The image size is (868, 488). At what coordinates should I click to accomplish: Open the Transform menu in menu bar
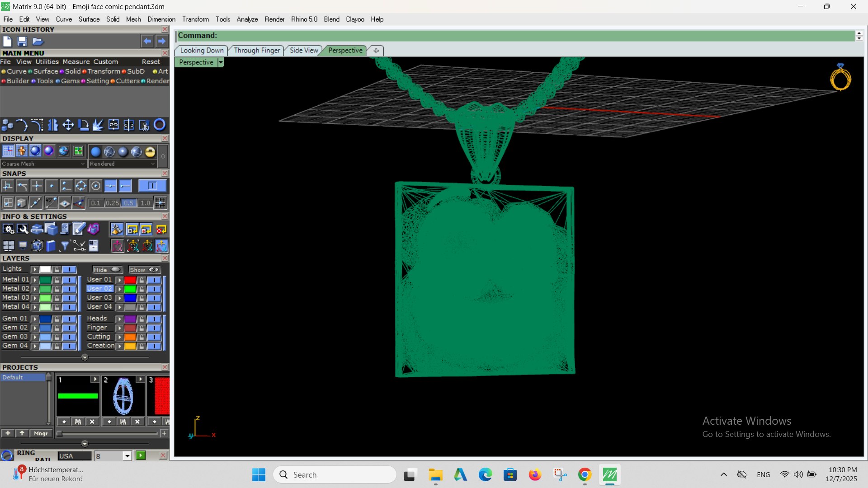click(x=195, y=19)
